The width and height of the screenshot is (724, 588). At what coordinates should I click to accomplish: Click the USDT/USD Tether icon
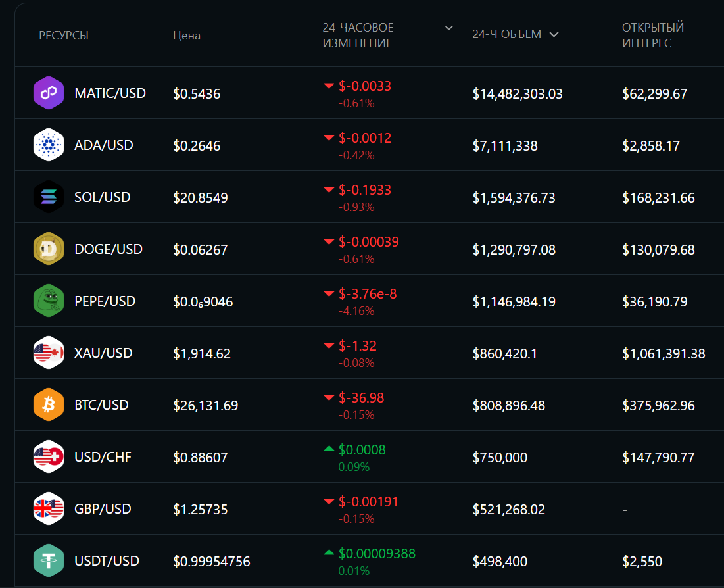[49, 561]
